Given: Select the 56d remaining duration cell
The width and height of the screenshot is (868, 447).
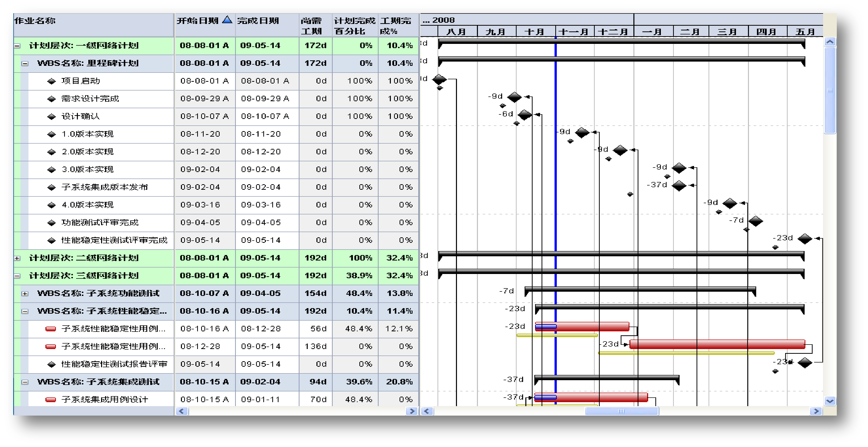Looking at the screenshot, I should (316, 329).
